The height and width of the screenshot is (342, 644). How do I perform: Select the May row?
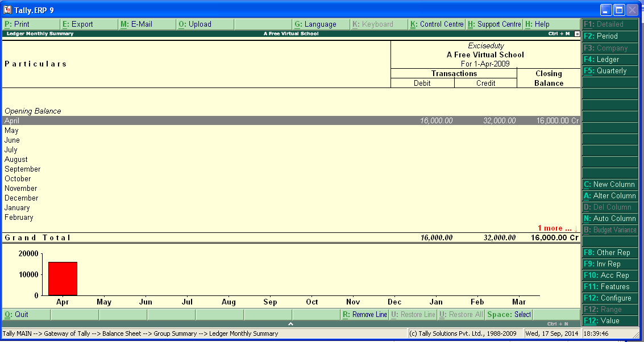[x=291, y=131]
